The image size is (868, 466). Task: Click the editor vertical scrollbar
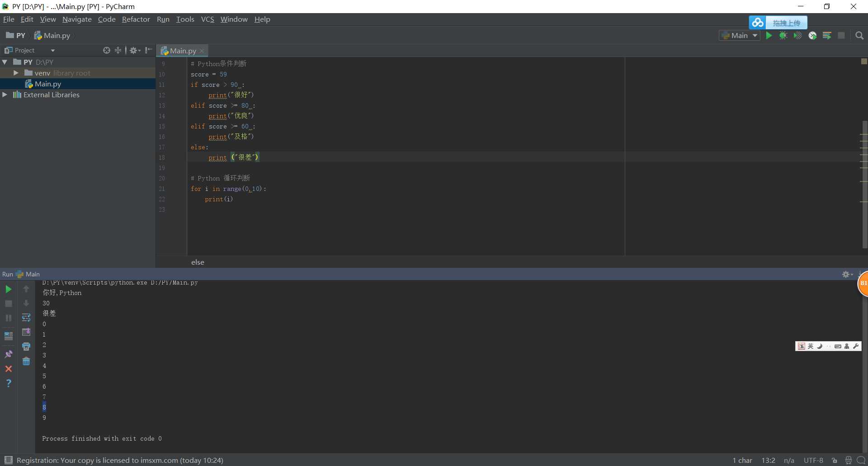click(x=864, y=185)
